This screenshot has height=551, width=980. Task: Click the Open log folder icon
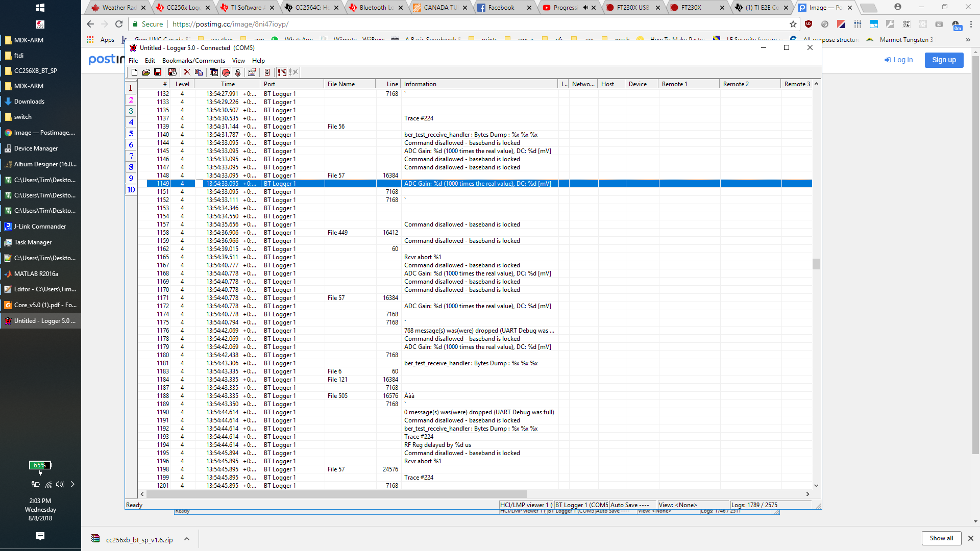tap(146, 72)
